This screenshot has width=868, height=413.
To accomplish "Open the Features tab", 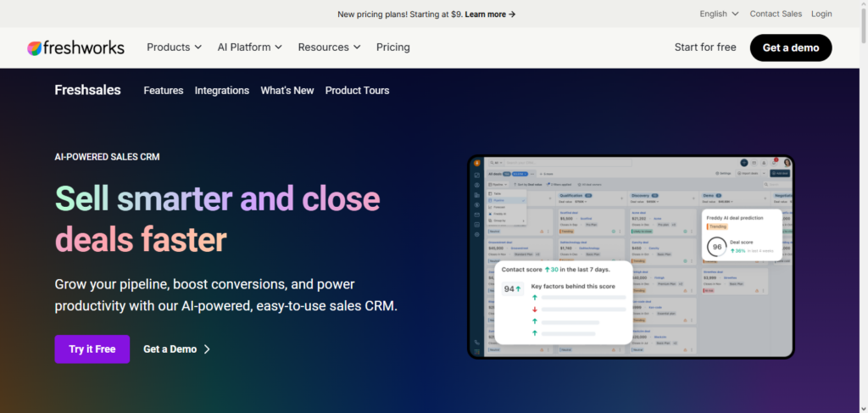I will point(164,90).
